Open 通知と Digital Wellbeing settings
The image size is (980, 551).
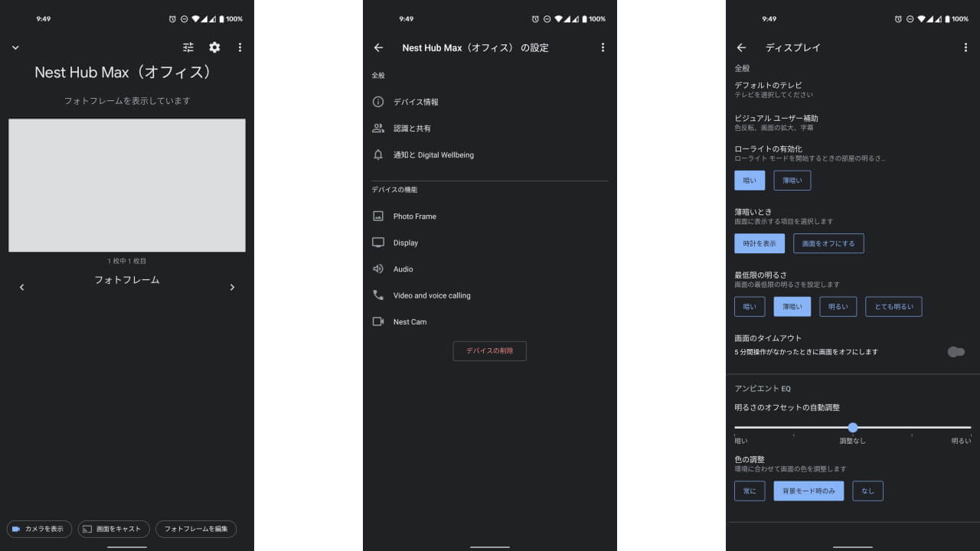pyautogui.click(x=433, y=155)
